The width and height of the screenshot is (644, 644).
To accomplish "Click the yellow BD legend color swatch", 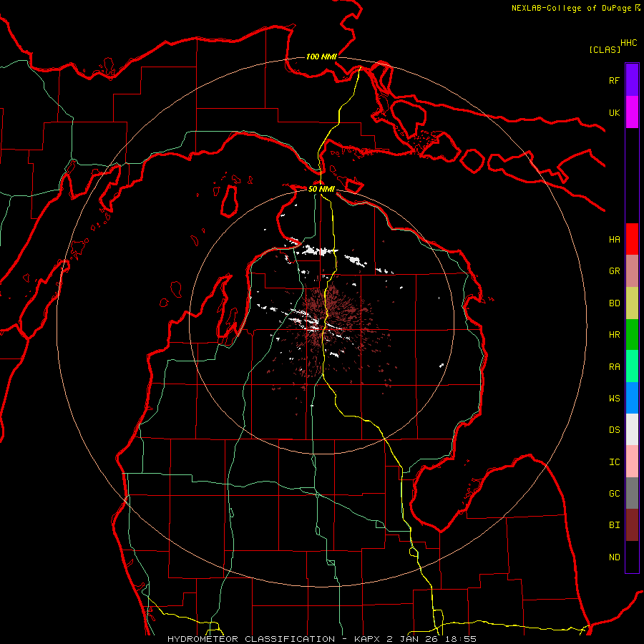I will click(632, 303).
